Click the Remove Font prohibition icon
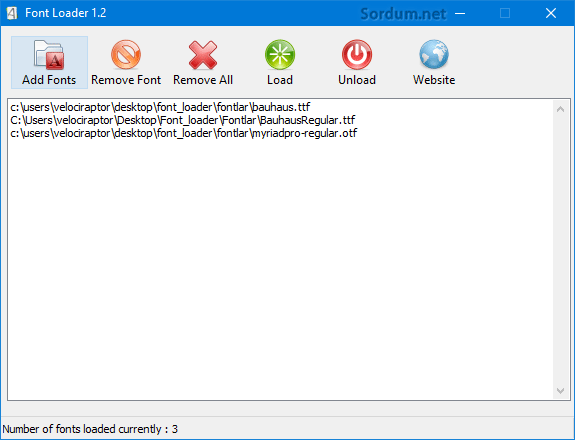 pos(126,55)
